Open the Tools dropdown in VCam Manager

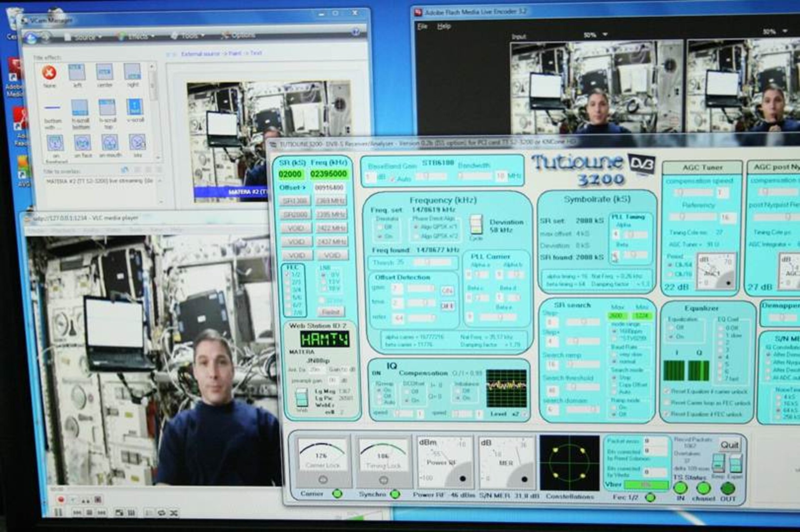pos(188,36)
